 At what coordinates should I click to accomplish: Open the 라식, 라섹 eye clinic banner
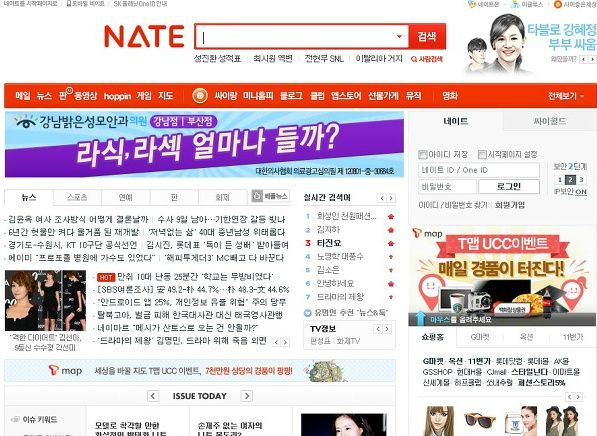pyautogui.click(x=204, y=144)
